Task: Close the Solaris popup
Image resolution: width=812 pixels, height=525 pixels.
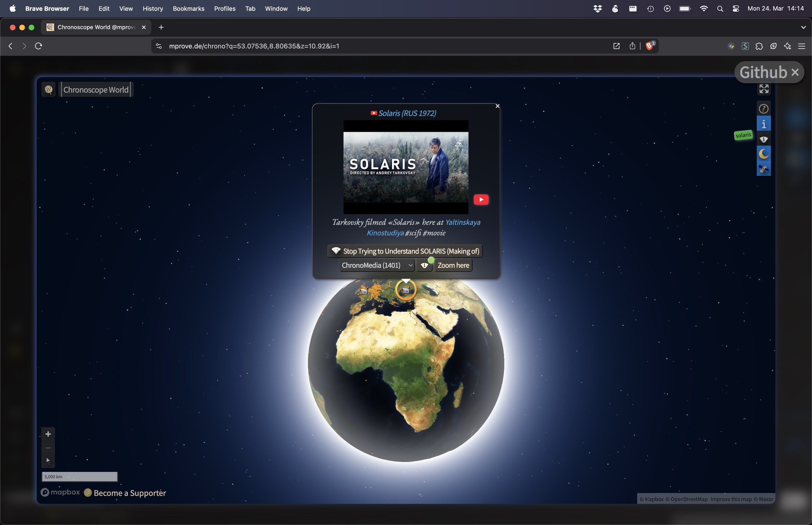Action: point(497,106)
